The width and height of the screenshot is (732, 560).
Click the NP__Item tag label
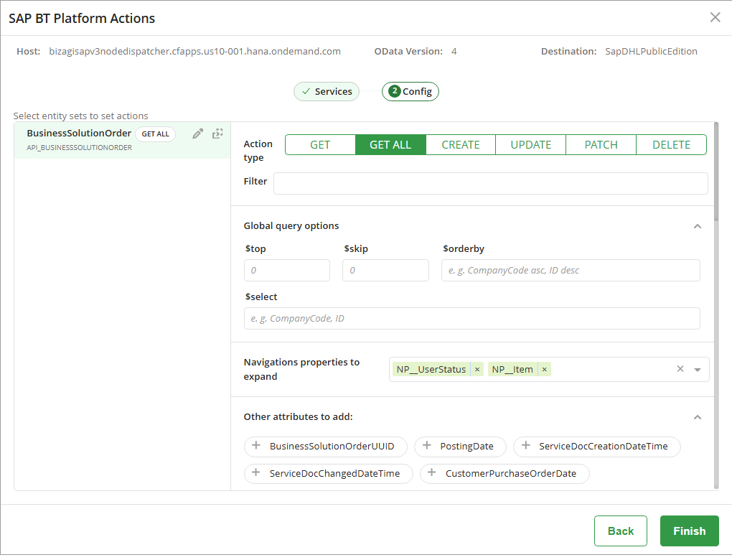coord(512,370)
